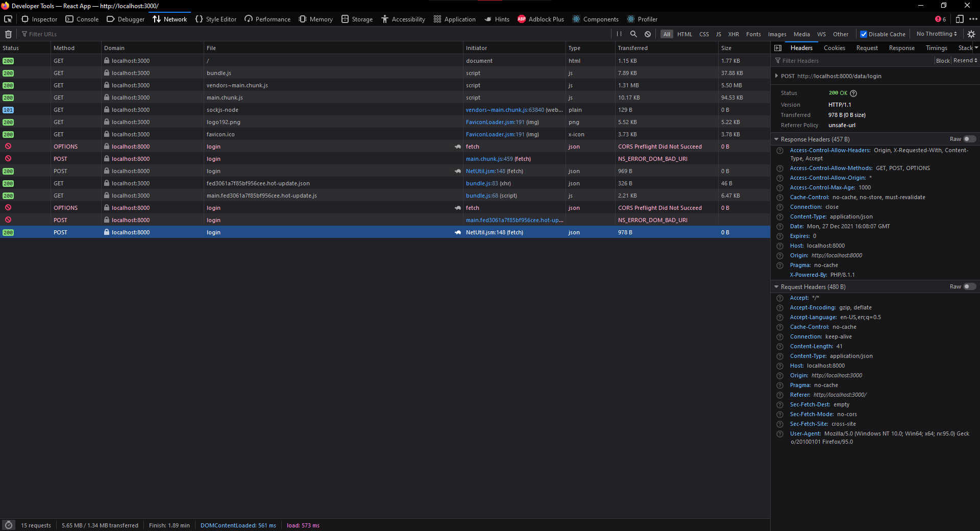
Task: Open the Adblock Plus panel
Action: [x=541, y=19]
